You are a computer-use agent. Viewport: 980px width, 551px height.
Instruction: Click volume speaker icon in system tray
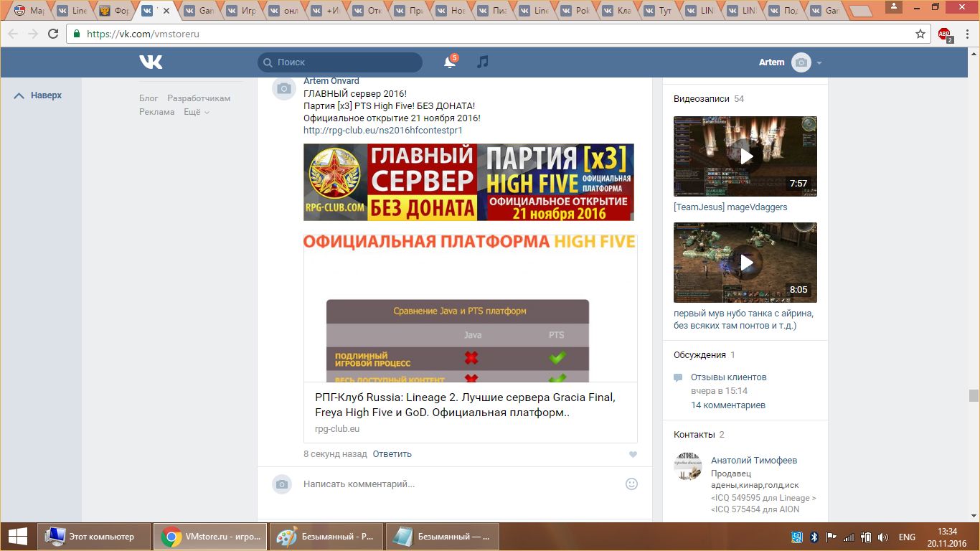882,537
